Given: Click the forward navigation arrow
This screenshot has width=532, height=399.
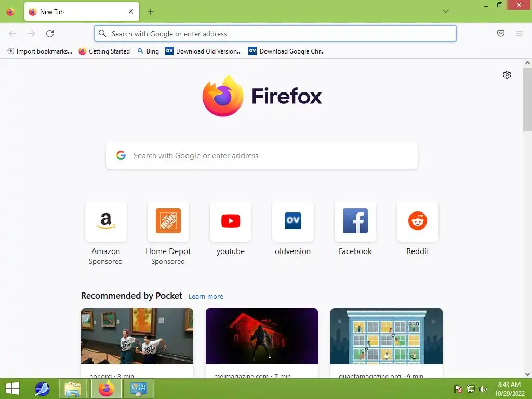Looking at the screenshot, I should pos(31,34).
